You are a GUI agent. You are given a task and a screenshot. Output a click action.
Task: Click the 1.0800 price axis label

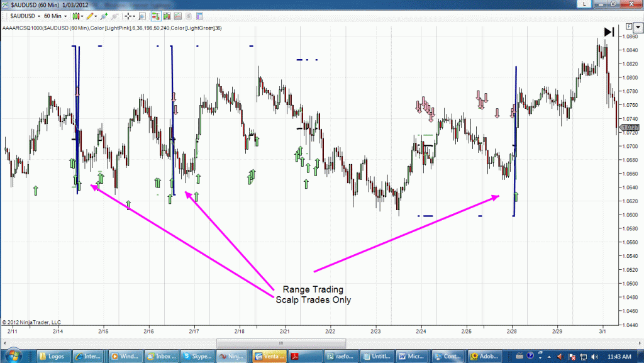630,77
